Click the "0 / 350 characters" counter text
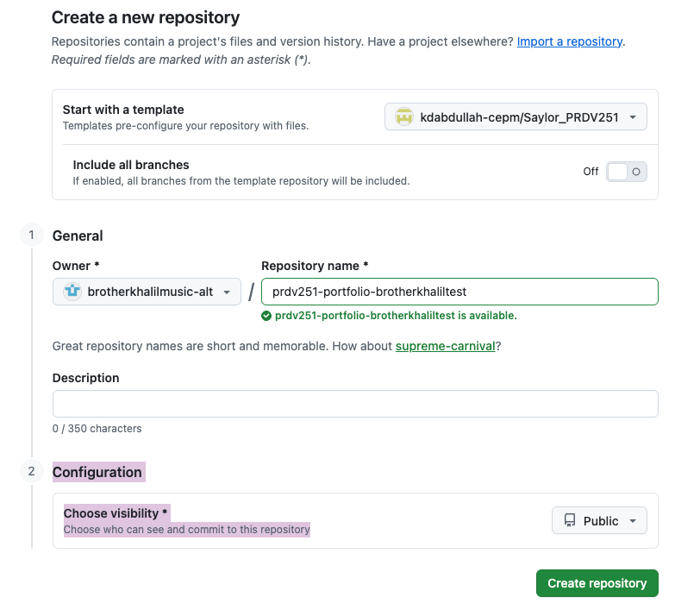Viewport: 700px width, 616px height. pos(97,429)
